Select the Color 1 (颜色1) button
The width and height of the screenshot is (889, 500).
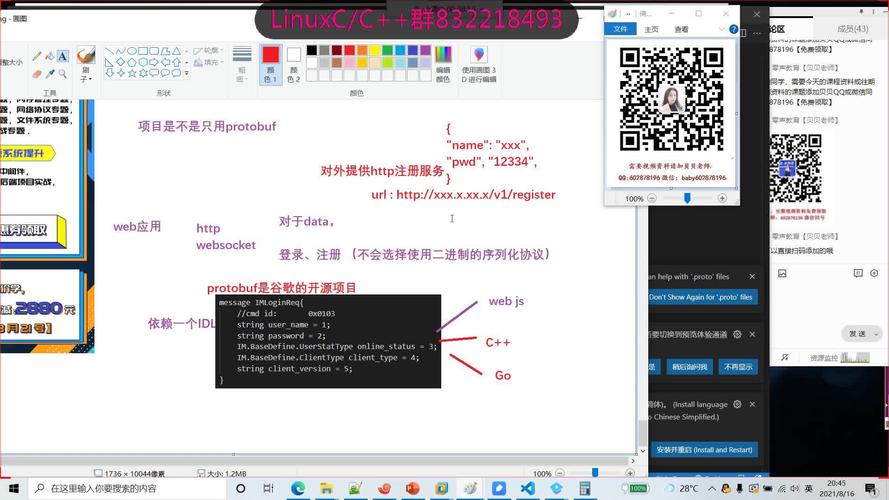tap(270, 63)
